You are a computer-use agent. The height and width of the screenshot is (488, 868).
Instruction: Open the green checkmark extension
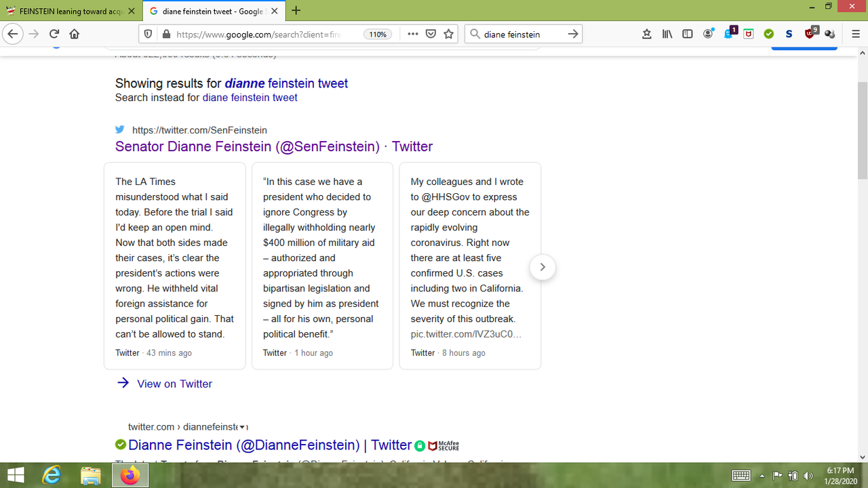pos(769,34)
